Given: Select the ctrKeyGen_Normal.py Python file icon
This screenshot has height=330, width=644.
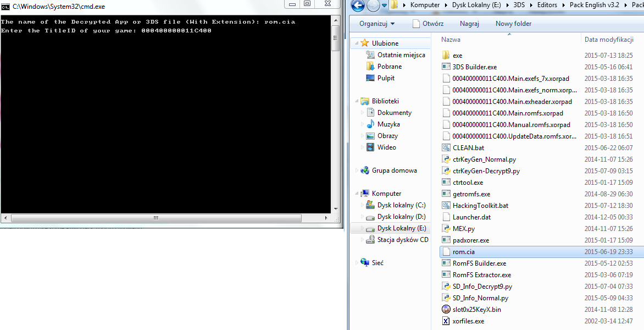Looking at the screenshot, I should [x=446, y=159].
